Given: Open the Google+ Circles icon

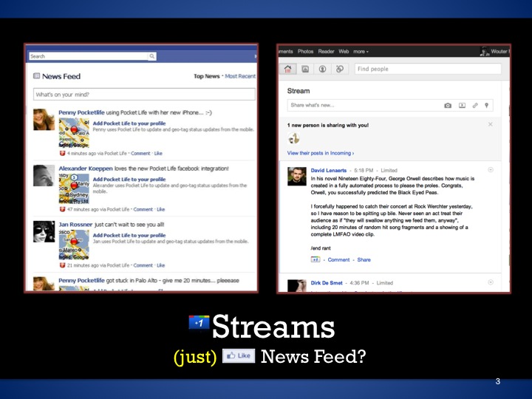Looking at the screenshot, I should [x=339, y=69].
